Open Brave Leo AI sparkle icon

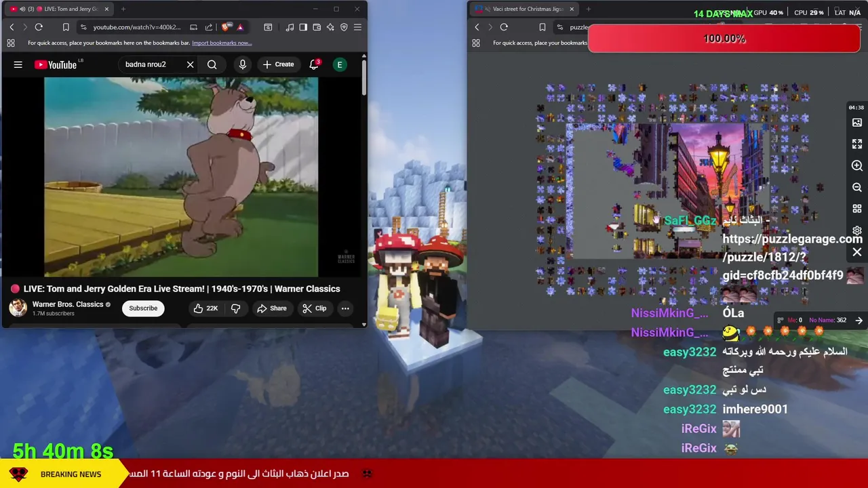[330, 27]
